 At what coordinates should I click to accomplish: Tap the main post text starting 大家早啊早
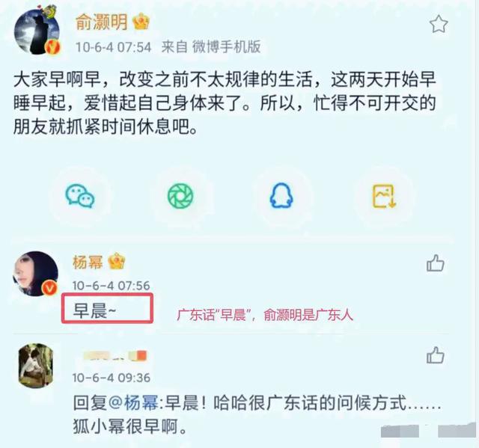pos(225,103)
